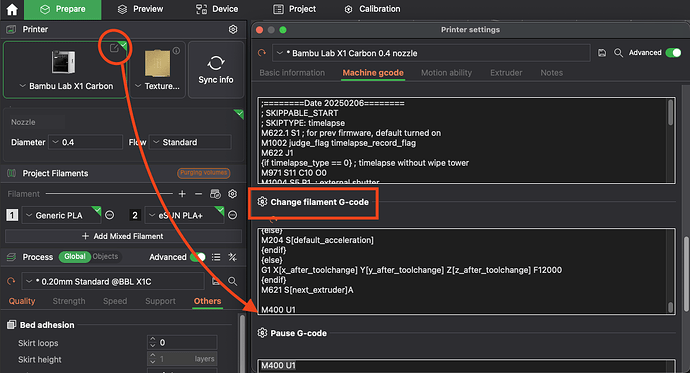
Task: Click the round icon beside eSUN PLA+
Action: [x=233, y=215]
